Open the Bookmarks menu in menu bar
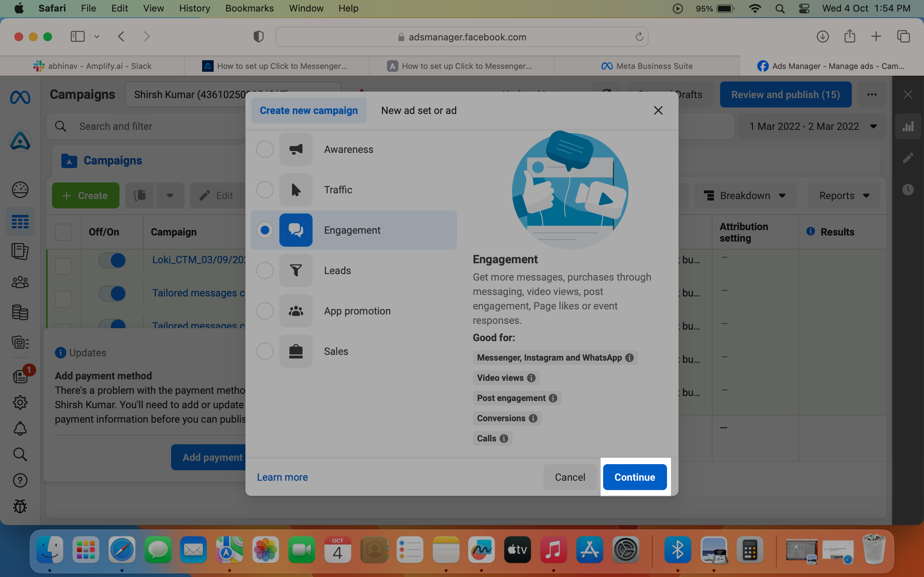 tap(249, 8)
